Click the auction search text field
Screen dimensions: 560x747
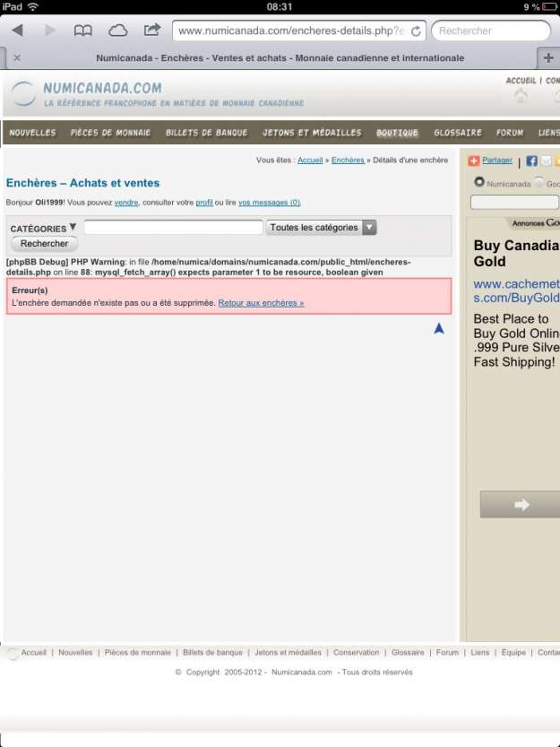click(173, 227)
